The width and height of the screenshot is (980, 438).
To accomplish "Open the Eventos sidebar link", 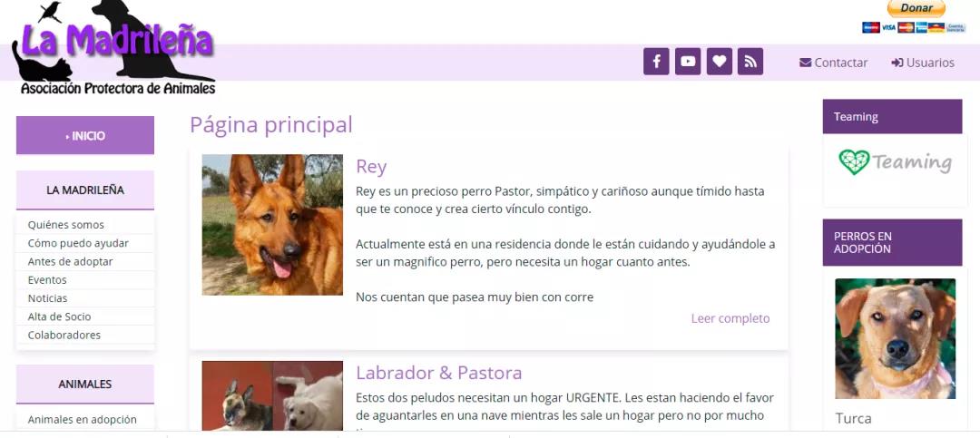I will pyautogui.click(x=47, y=280).
